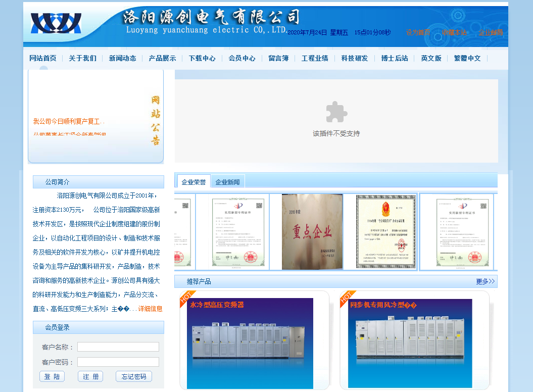Click the 登 陆 login button
533x392 pixels.
(x=52, y=376)
